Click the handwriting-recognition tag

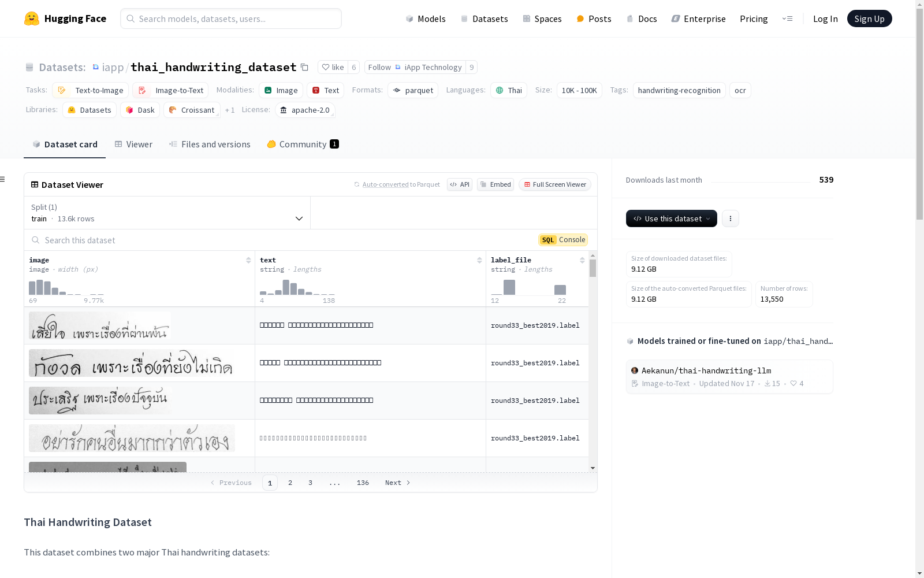(x=679, y=90)
